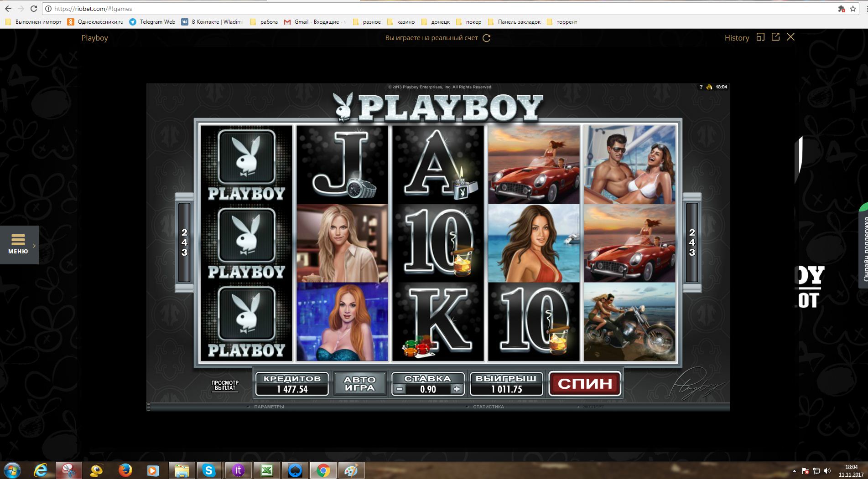Open the Snipping Tool in the taskbar
This screenshot has width=868, height=479.
69,470
